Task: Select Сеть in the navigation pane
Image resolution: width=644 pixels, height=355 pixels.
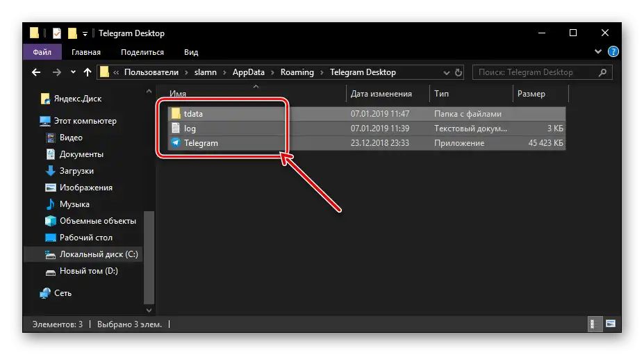Action: click(56, 293)
